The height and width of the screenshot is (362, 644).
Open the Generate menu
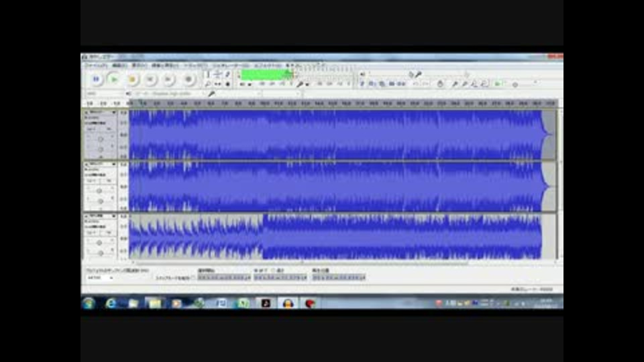230,66
